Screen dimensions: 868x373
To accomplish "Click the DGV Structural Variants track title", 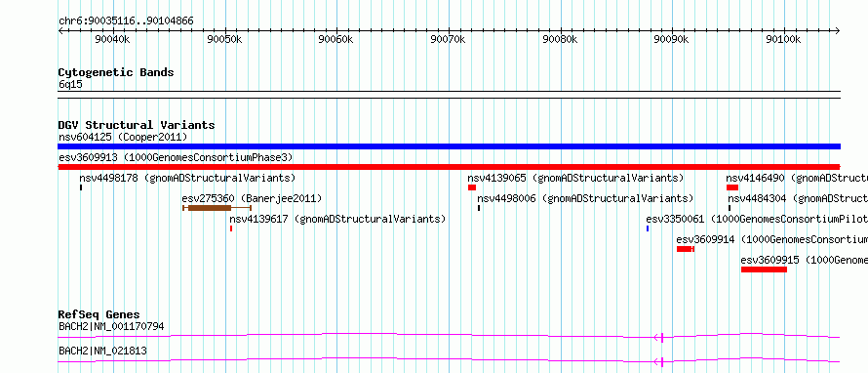I will click(137, 125).
